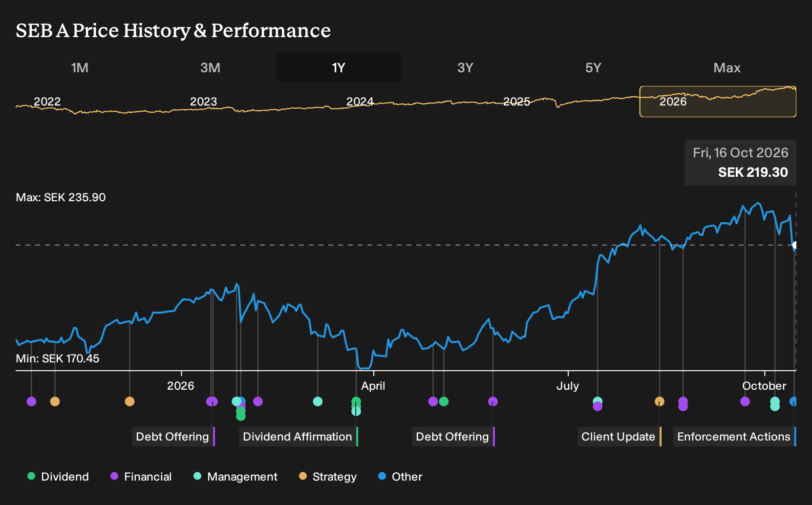Open the Client Update event label
The height and width of the screenshot is (505, 812).
(x=620, y=437)
